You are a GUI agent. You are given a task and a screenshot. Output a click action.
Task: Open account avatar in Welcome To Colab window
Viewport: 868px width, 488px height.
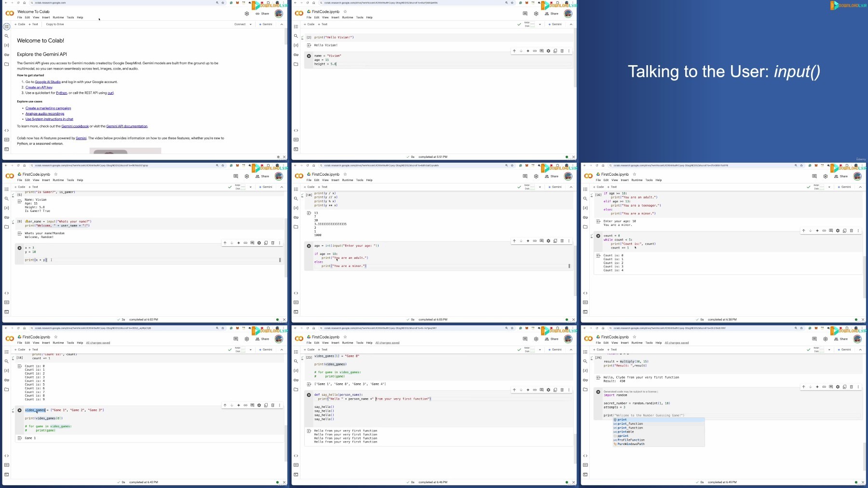(279, 14)
